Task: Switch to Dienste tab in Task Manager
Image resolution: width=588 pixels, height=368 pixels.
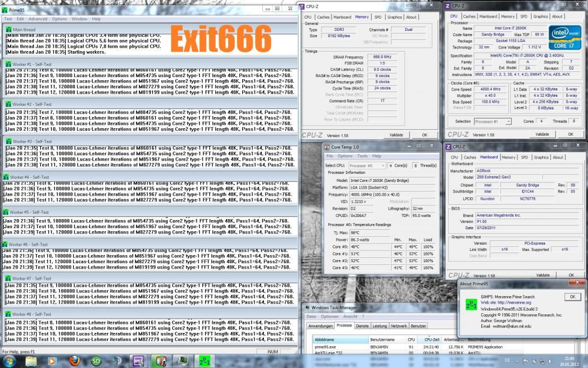Action: 362,325
